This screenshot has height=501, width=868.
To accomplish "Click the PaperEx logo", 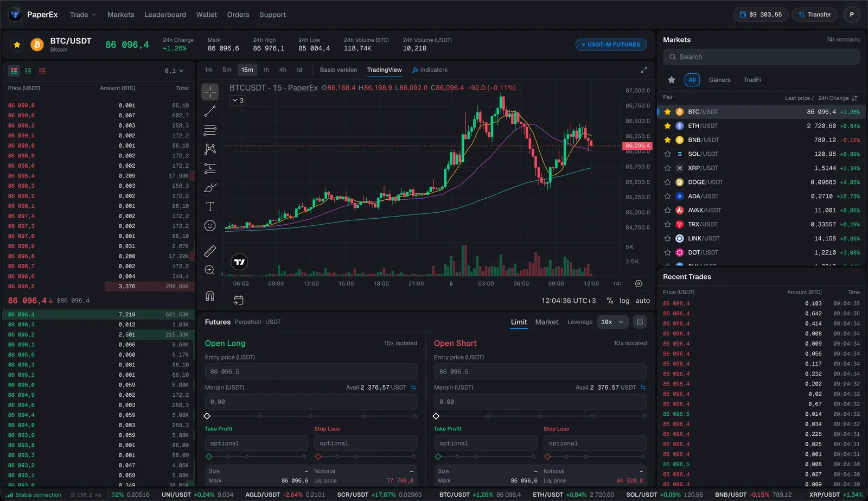I will [34, 15].
